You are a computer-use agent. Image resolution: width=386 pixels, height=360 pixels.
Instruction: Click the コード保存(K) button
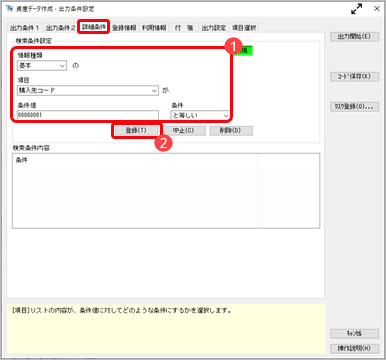click(354, 76)
